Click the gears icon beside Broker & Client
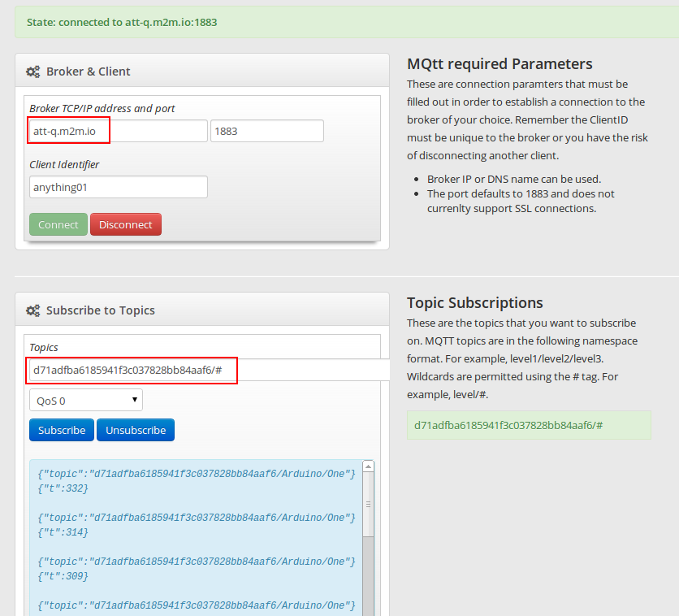Screen dimensions: 679x616 coord(32,72)
